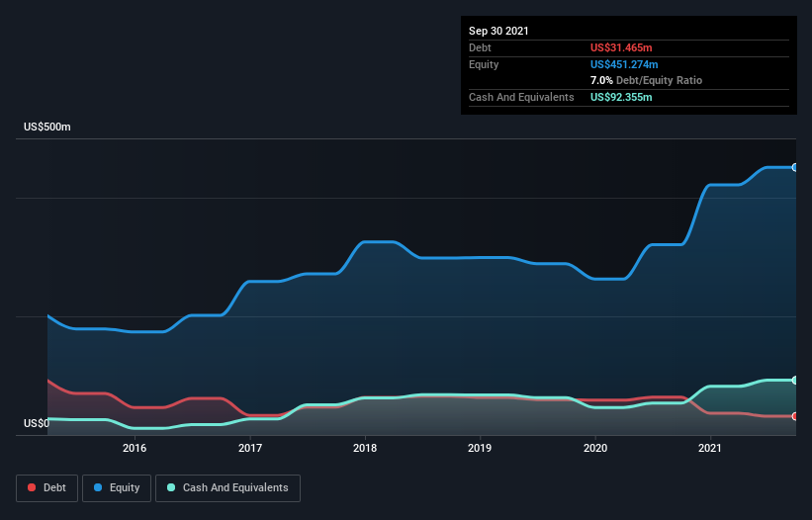
Task: Click the 2021 axis label
Action: [710, 448]
